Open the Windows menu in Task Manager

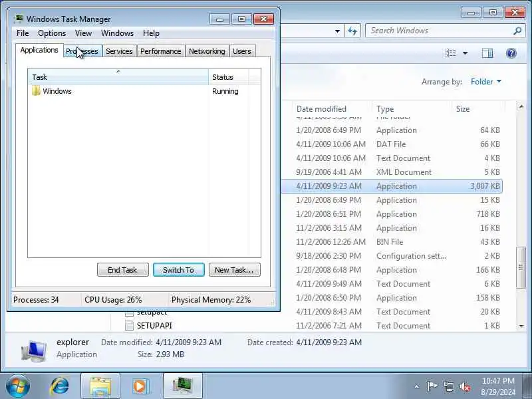(118, 33)
